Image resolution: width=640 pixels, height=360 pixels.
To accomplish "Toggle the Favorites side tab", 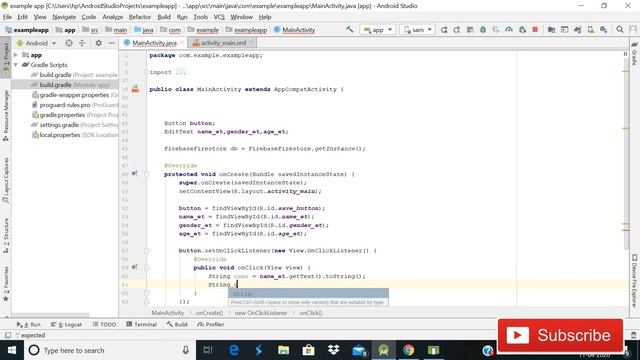I will click(x=6, y=284).
